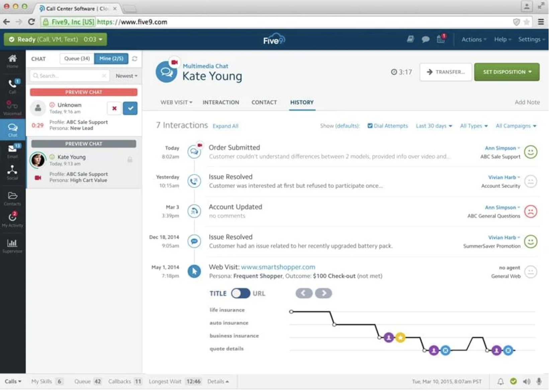
Task: Click the Add Note link
Action: [x=527, y=103]
